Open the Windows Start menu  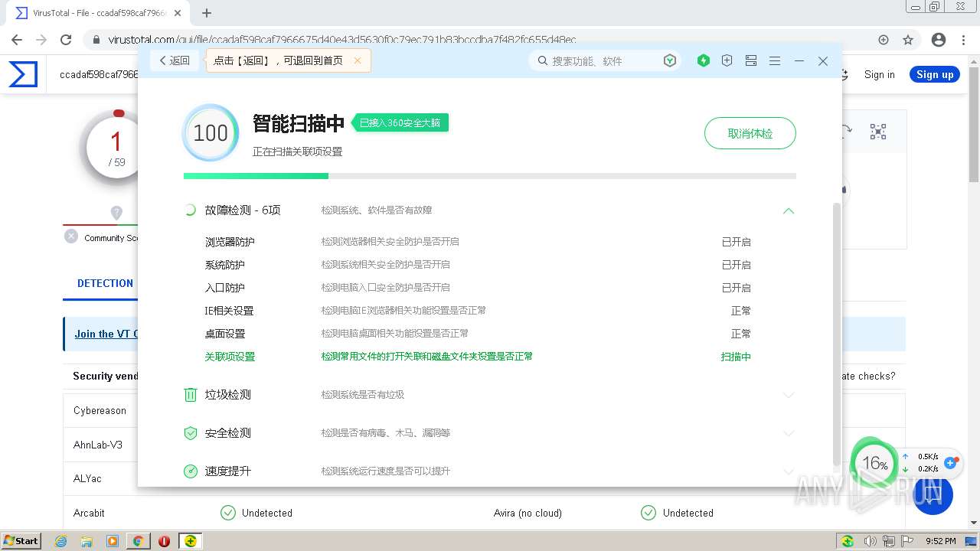pyautogui.click(x=21, y=540)
